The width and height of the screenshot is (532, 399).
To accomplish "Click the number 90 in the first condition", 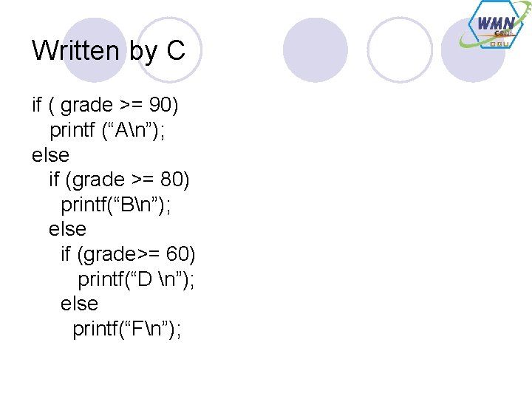I will click(x=160, y=104).
